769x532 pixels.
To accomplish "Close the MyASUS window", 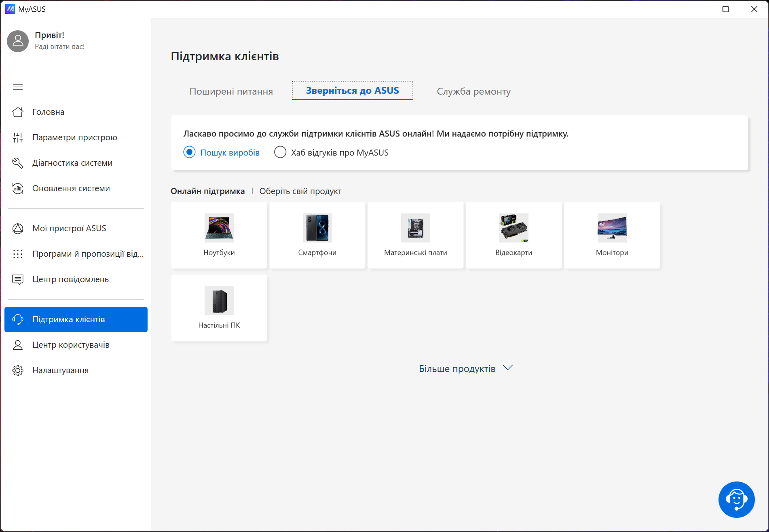I will pos(754,9).
